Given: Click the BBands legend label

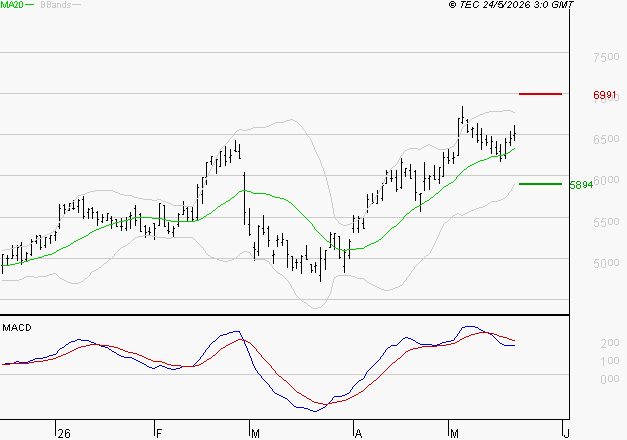Looking at the screenshot, I should pos(56,5).
